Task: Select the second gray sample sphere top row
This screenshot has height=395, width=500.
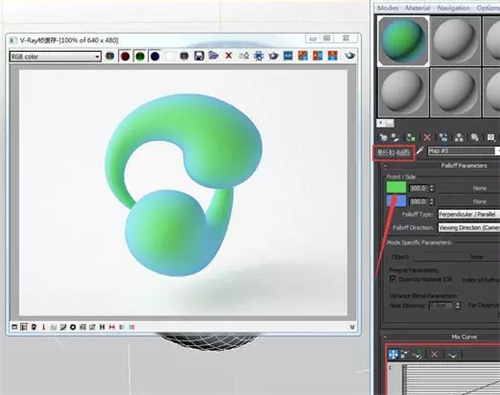Action: (x=455, y=41)
